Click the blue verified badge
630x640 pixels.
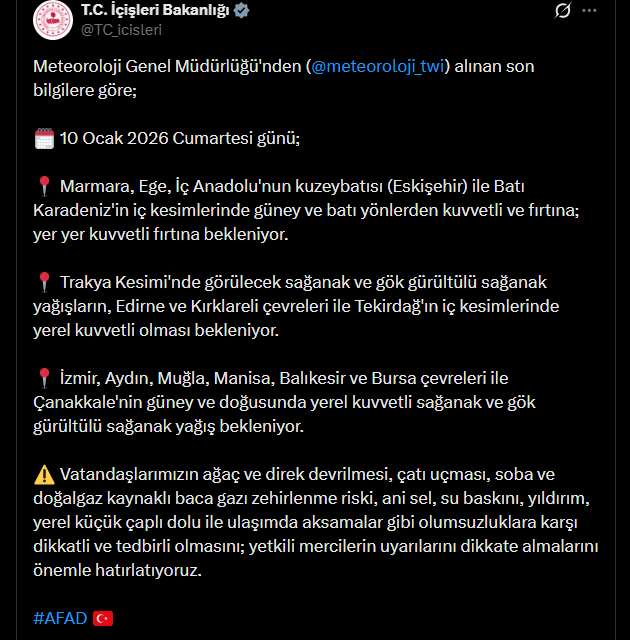(x=242, y=11)
